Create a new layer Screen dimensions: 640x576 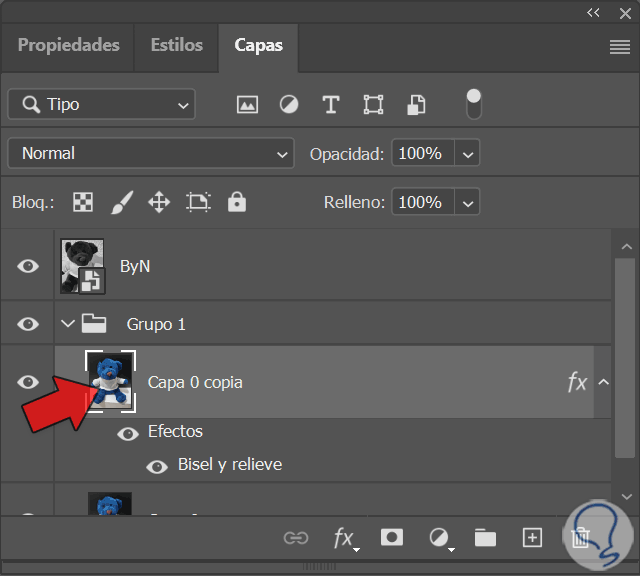(532, 538)
